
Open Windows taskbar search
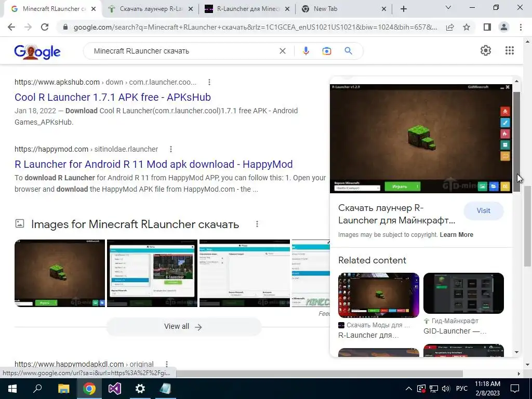(x=37, y=389)
